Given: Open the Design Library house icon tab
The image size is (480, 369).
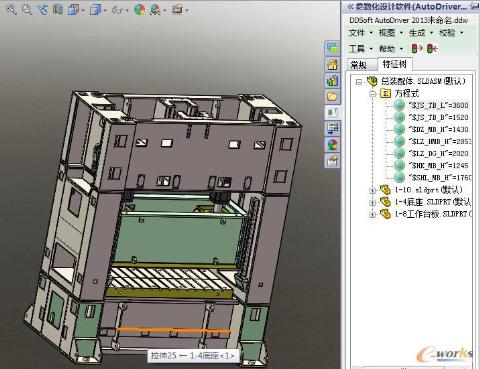Looking at the screenshot, I should point(332,64).
